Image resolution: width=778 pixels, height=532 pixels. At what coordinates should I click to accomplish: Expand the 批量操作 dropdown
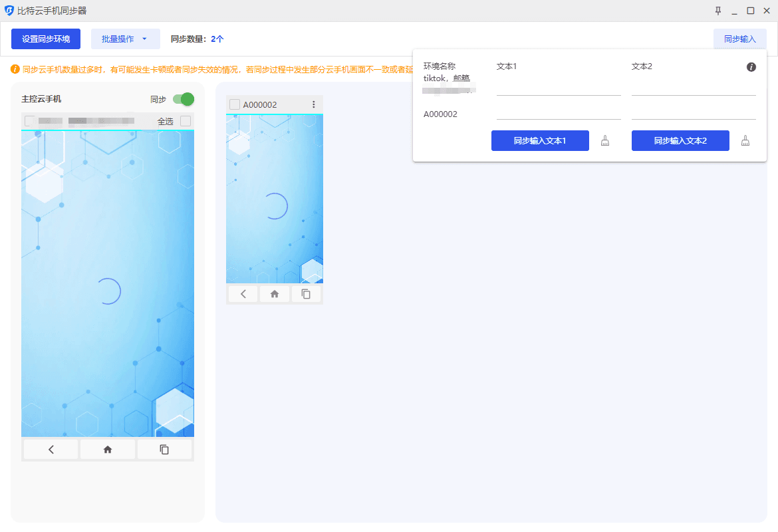pos(126,39)
